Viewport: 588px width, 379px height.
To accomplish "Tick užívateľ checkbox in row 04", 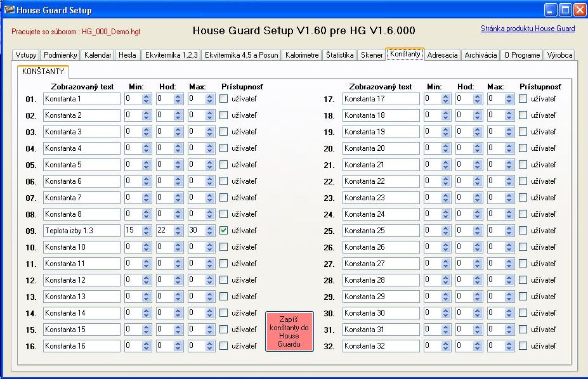I will (223, 148).
